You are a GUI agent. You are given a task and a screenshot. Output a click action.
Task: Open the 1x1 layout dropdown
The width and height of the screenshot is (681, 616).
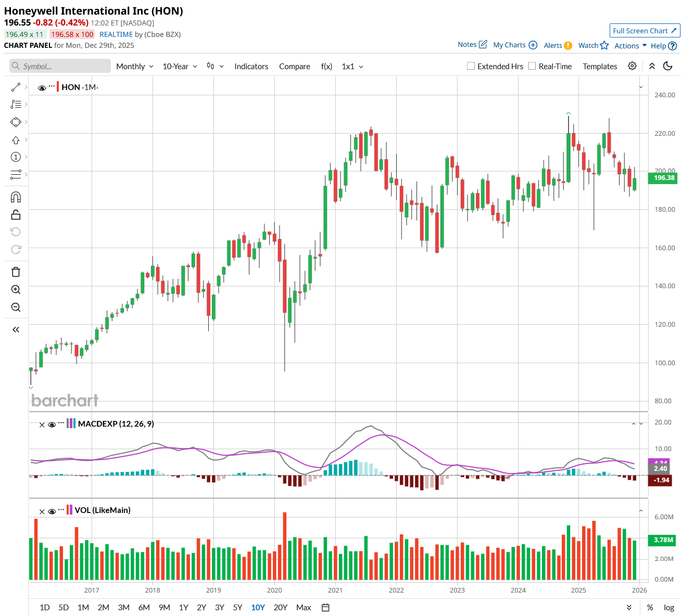point(352,67)
